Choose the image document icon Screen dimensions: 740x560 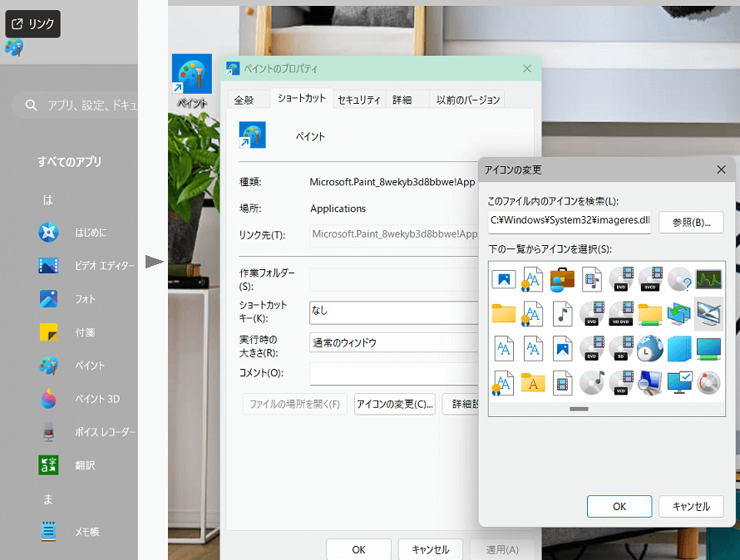click(x=562, y=349)
